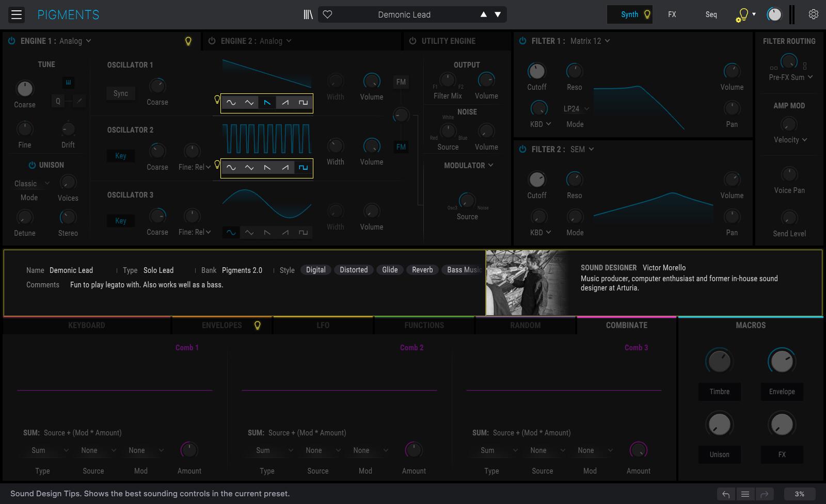
Task: Open the hamburger main menu
Action: pos(17,14)
